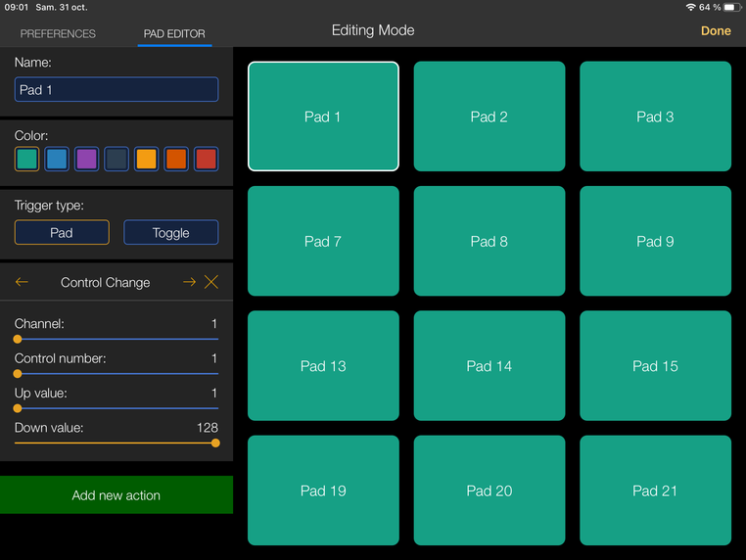Viewport: 746px width, 560px height.
Task: Choose the purple color swatch
Action: click(87, 160)
